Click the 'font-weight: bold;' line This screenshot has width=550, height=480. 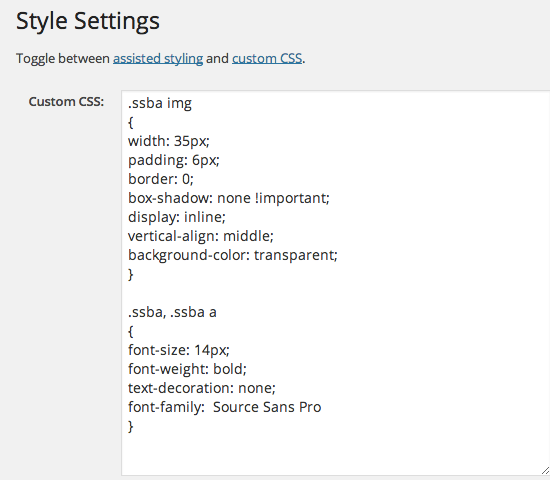[x=187, y=369]
